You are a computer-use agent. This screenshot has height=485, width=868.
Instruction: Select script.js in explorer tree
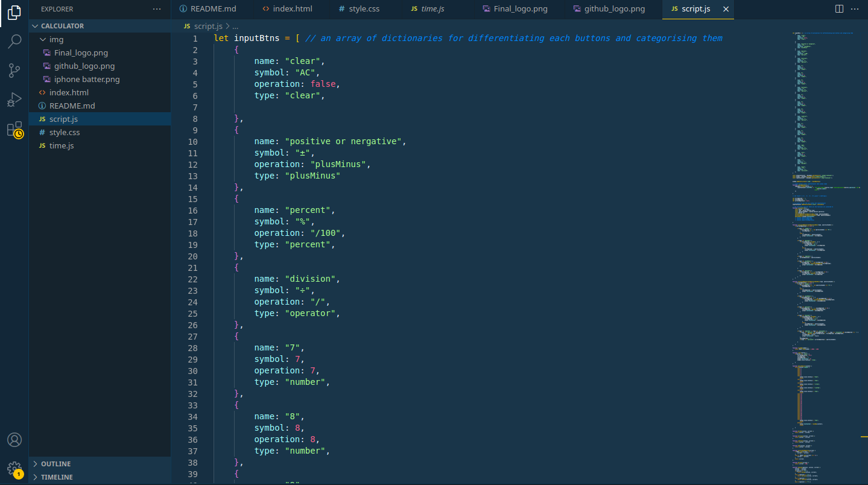pos(100,119)
